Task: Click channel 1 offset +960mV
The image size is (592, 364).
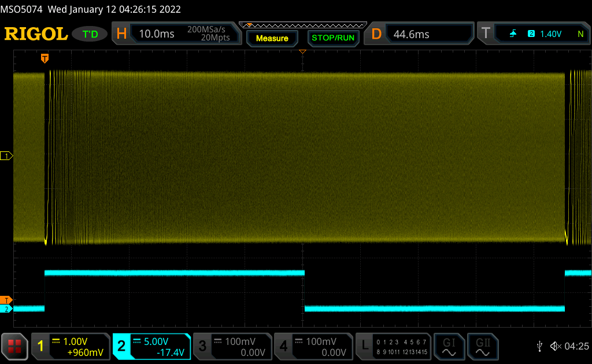Action: pyautogui.click(x=85, y=352)
